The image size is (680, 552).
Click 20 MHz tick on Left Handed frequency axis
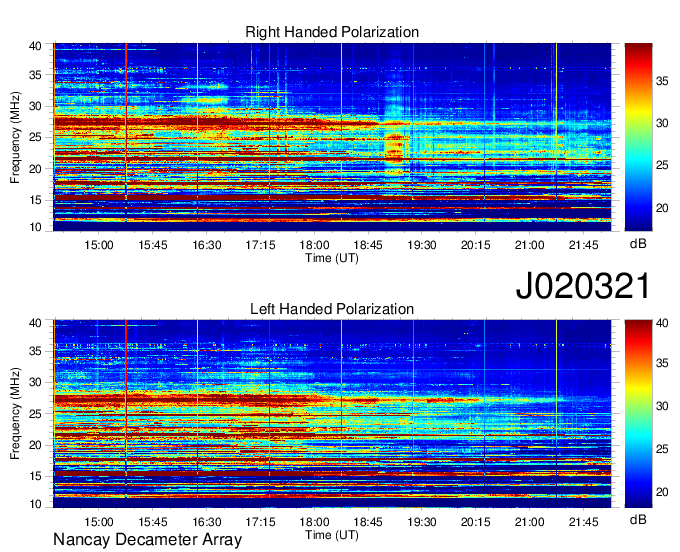tap(35, 445)
